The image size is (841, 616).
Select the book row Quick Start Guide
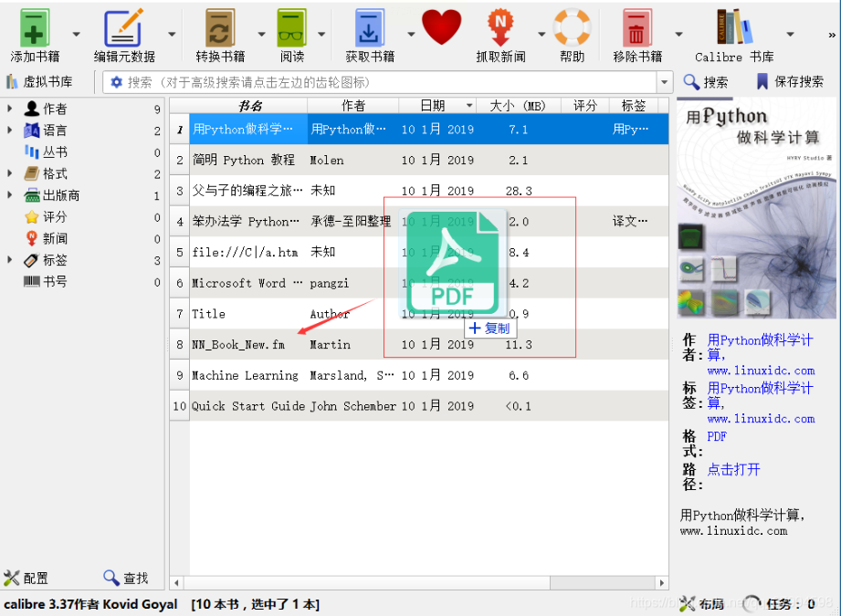point(429,406)
